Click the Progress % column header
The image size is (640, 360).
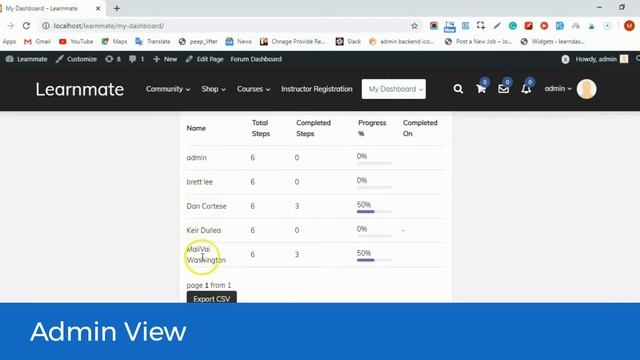pyautogui.click(x=372, y=128)
